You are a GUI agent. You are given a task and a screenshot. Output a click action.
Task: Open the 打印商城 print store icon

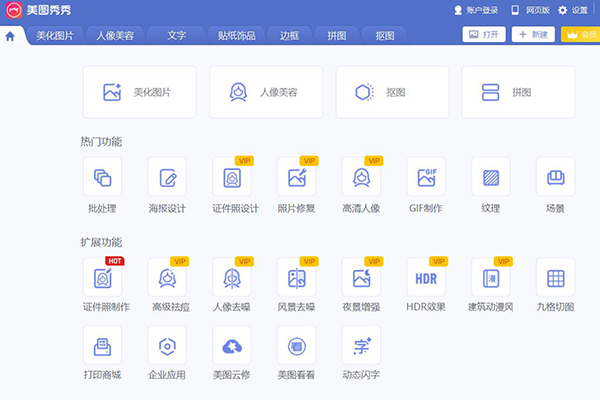(102, 345)
